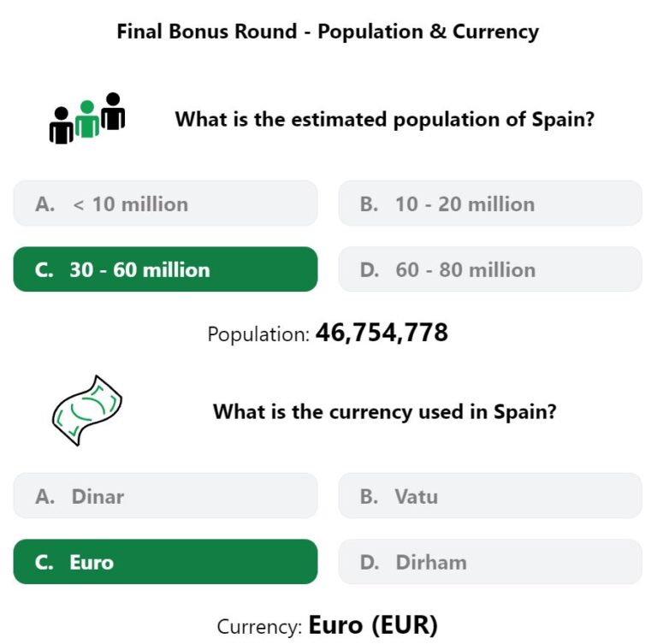Viewport: 657px width, 644px height.
Task: Click the 'Currency:' label
Action: click(x=259, y=627)
